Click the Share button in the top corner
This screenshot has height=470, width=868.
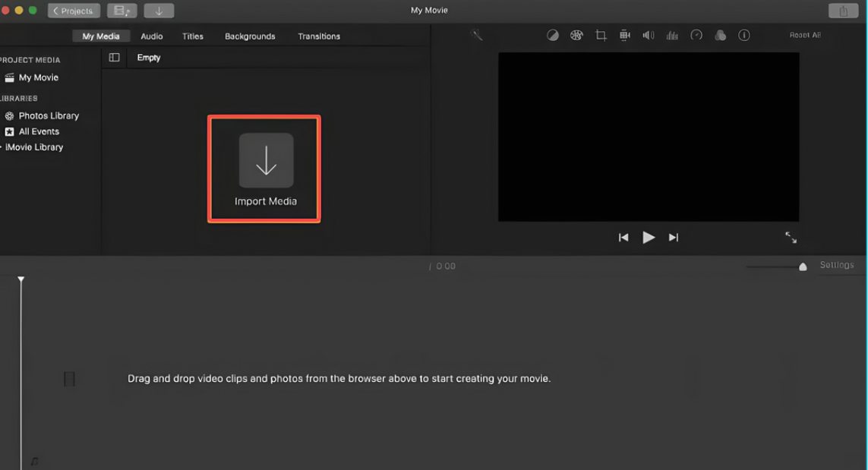843,11
